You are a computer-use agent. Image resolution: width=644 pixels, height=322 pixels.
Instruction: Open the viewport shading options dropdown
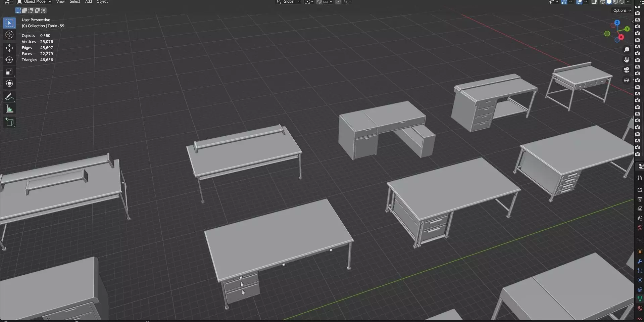[628, 2]
